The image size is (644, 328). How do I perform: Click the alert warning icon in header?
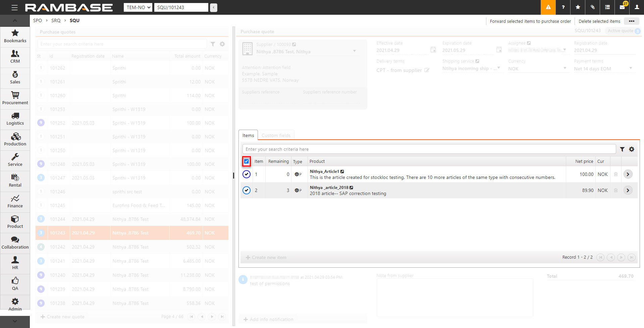tap(548, 7)
